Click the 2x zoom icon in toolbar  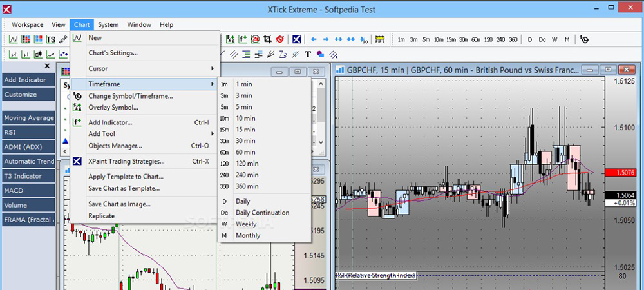[x=256, y=39]
